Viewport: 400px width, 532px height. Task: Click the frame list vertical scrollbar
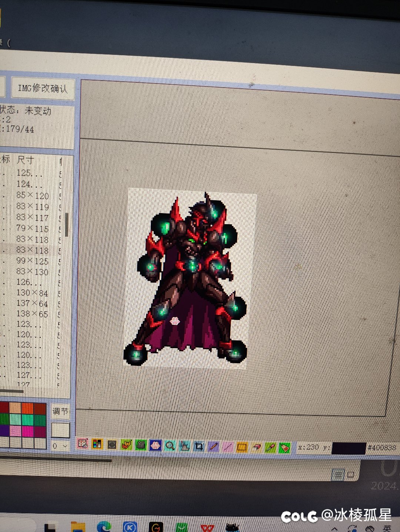67,224
